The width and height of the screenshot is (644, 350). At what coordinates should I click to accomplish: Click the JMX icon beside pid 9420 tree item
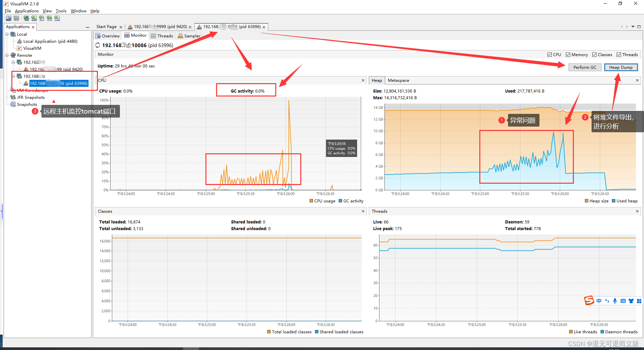tap(26, 69)
